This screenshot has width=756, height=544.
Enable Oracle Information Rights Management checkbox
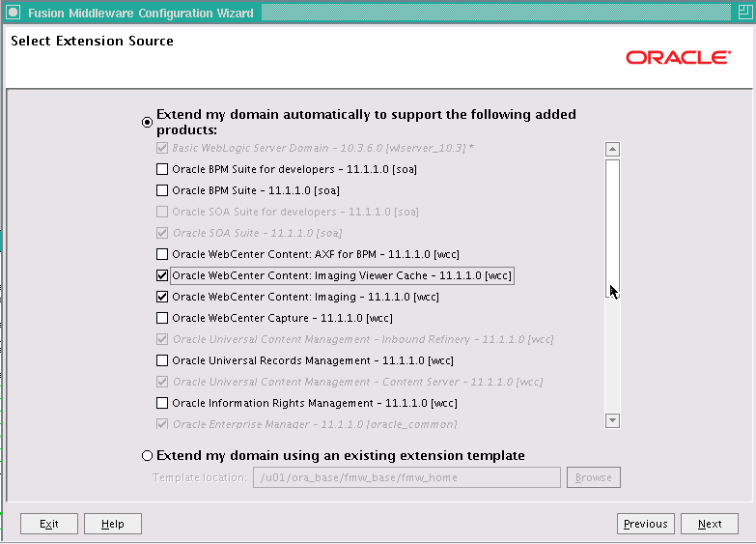(x=162, y=403)
